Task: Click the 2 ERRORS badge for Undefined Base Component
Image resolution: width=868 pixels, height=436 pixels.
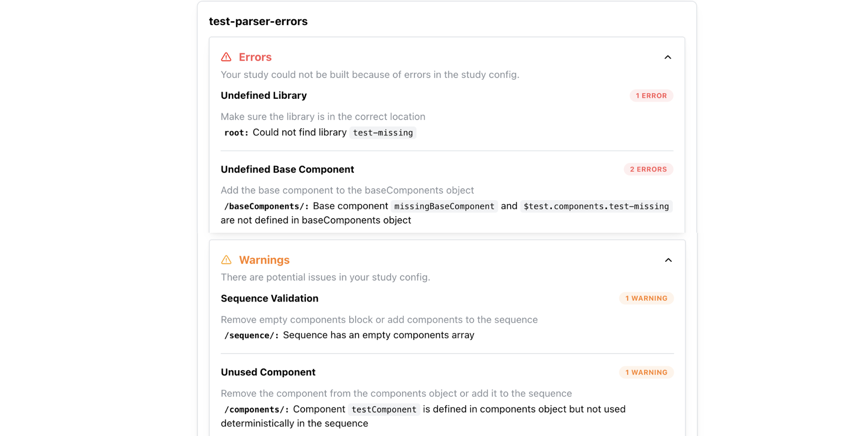Action: 648,169
